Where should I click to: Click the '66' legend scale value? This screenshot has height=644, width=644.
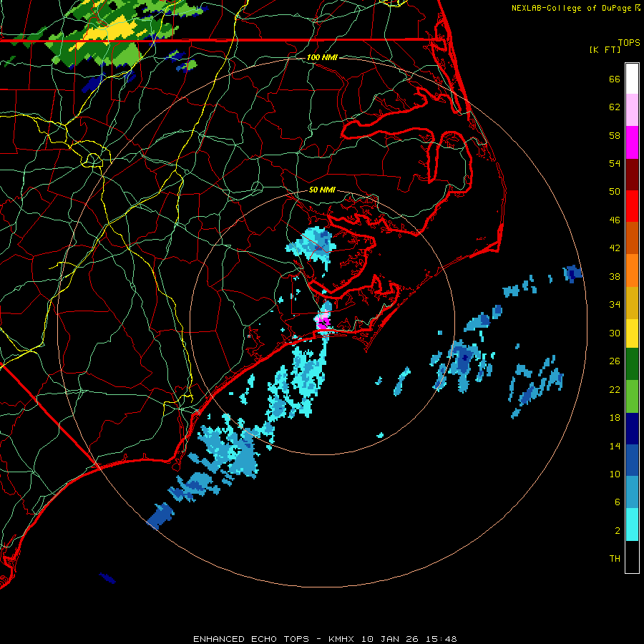tap(615, 79)
